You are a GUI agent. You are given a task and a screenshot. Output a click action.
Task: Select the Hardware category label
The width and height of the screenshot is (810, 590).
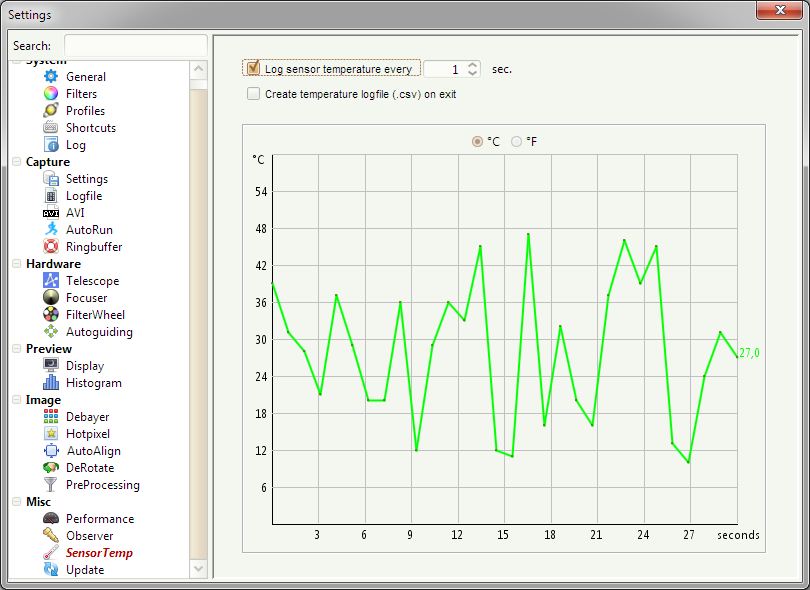pos(54,263)
